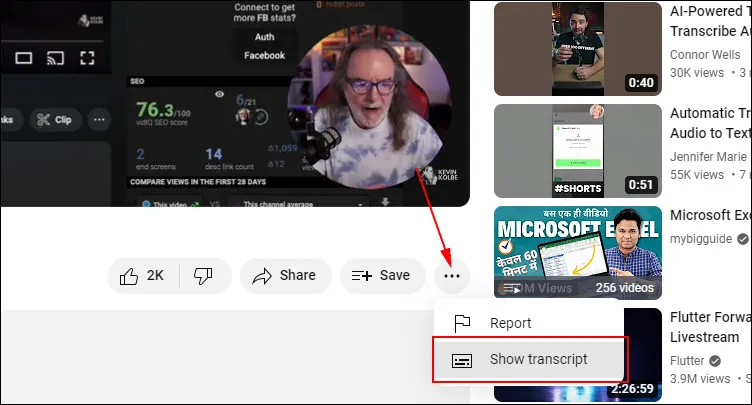Click the 2 end screens value
Image resolution: width=752 pixels, height=405 pixels.
pyautogui.click(x=140, y=154)
